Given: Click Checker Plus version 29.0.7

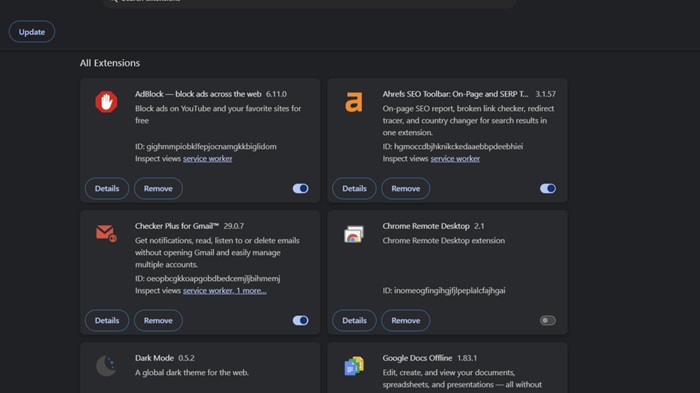Looking at the screenshot, I should click(x=234, y=226).
